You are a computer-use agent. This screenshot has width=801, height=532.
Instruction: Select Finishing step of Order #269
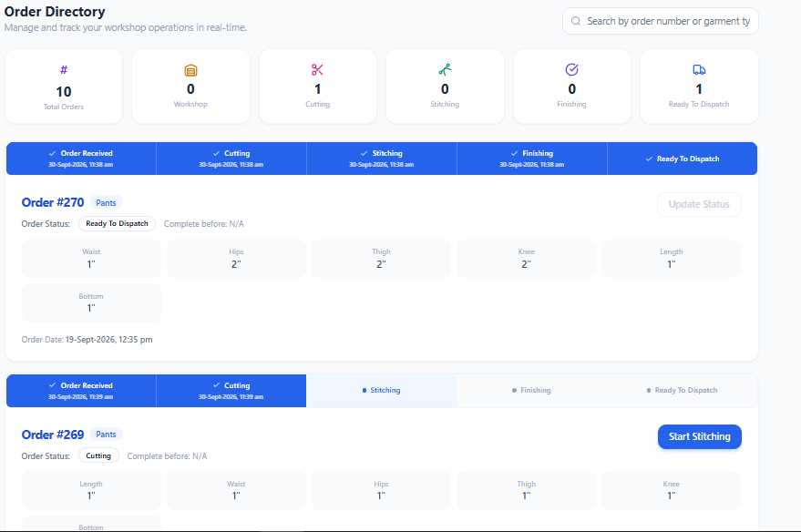532,391
